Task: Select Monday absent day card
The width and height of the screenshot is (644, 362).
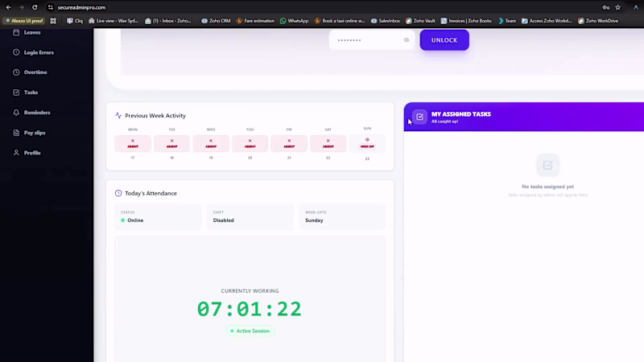Action: [x=133, y=143]
